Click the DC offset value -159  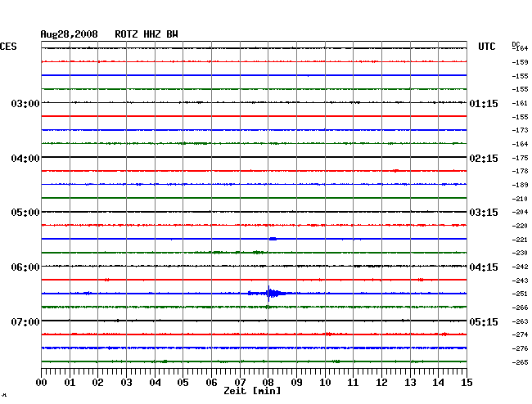(x=520, y=62)
